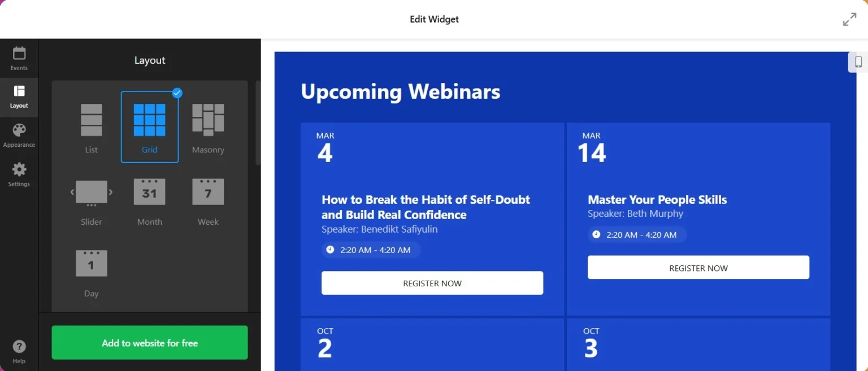Click the right chevron on the Slider thumbnail
Image resolution: width=868 pixels, height=371 pixels.
point(111,192)
